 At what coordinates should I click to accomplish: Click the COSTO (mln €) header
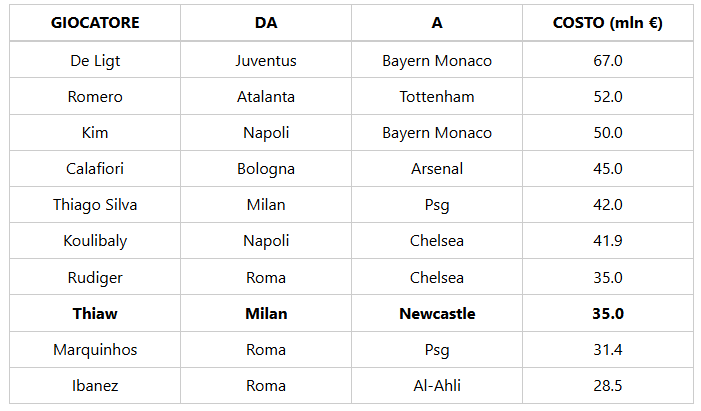click(x=607, y=23)
